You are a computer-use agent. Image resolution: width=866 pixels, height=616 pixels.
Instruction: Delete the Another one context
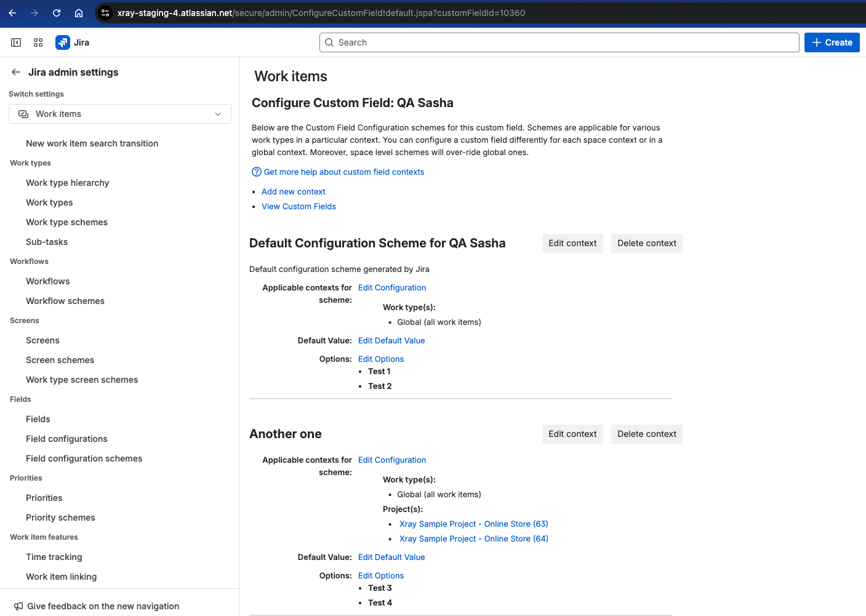(x=646, y=434)
